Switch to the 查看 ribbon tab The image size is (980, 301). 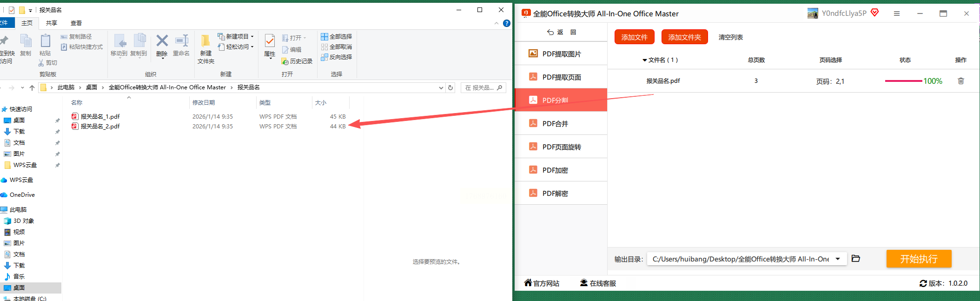pos(76,23)
